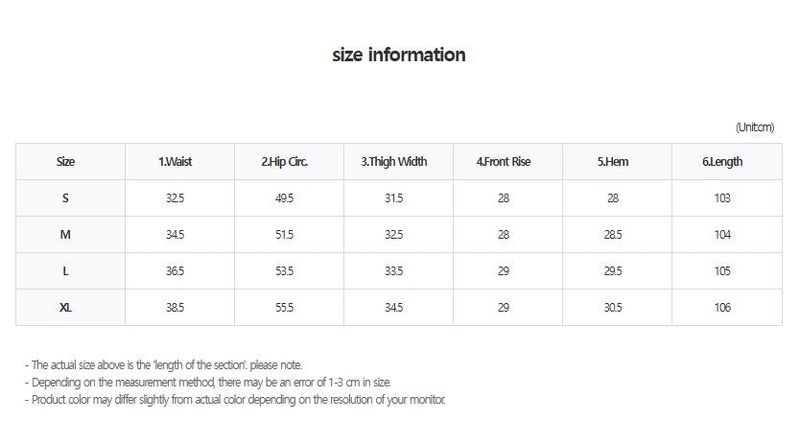Click the waist value 32.5 for size S
The width and height of the screenshot is (800, 441).
pyautogui.click(x=175, y=198)
